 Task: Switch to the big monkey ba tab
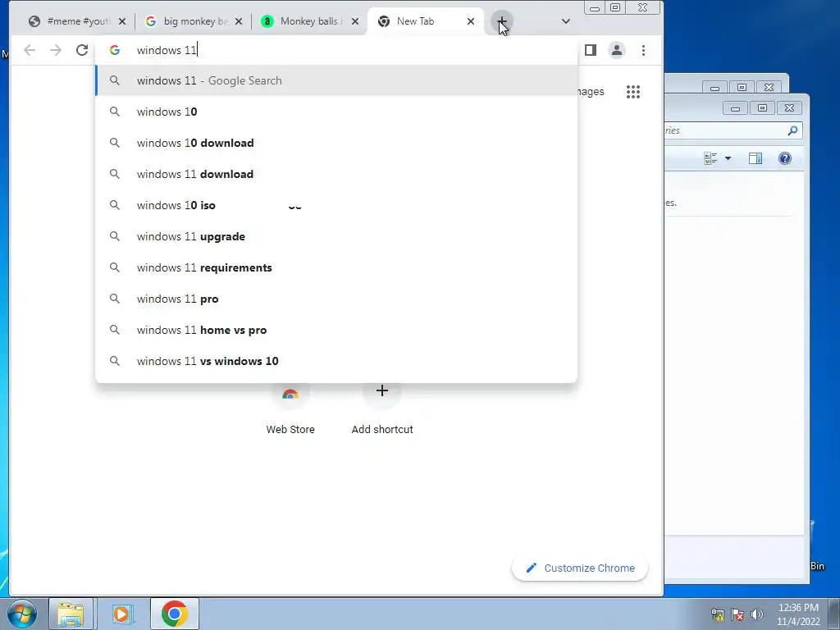pyautogui.click(x=195, y=21)
